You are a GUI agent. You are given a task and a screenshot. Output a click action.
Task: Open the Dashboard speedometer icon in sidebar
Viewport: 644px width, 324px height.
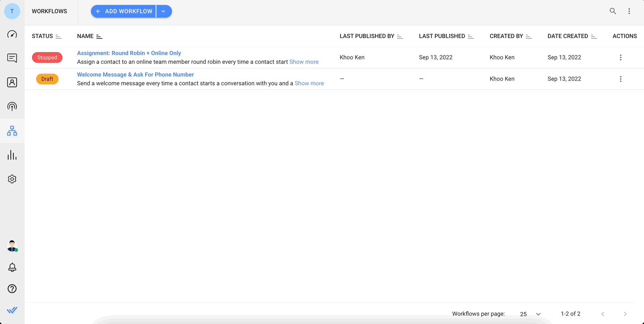click(12, 34)
